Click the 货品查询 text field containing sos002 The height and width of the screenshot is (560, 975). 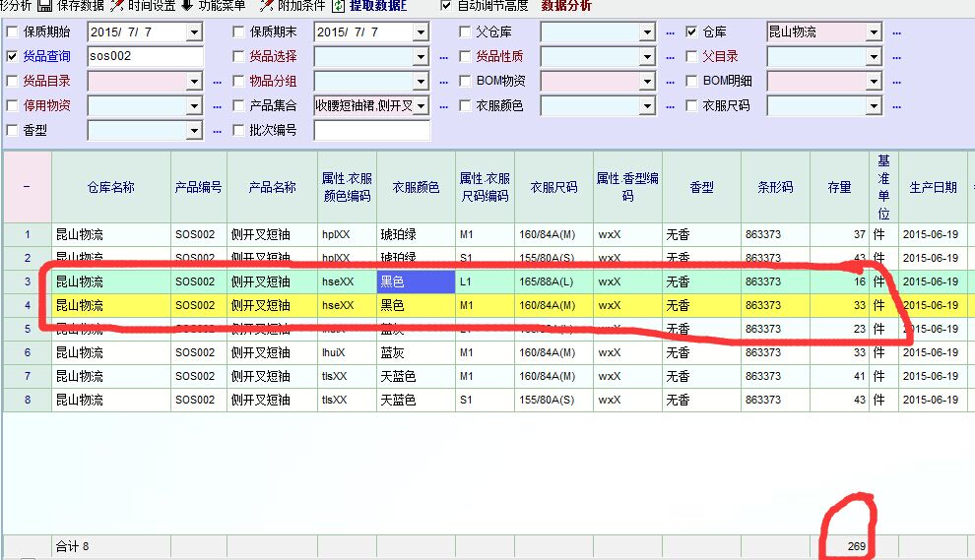[x=145, y=57]
